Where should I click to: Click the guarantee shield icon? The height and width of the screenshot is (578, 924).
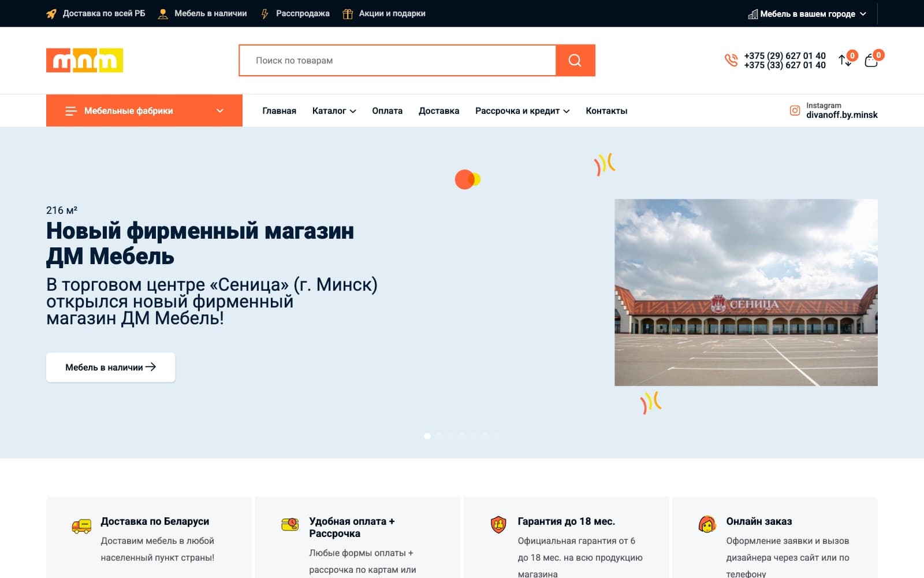click(x=498, y=524)
